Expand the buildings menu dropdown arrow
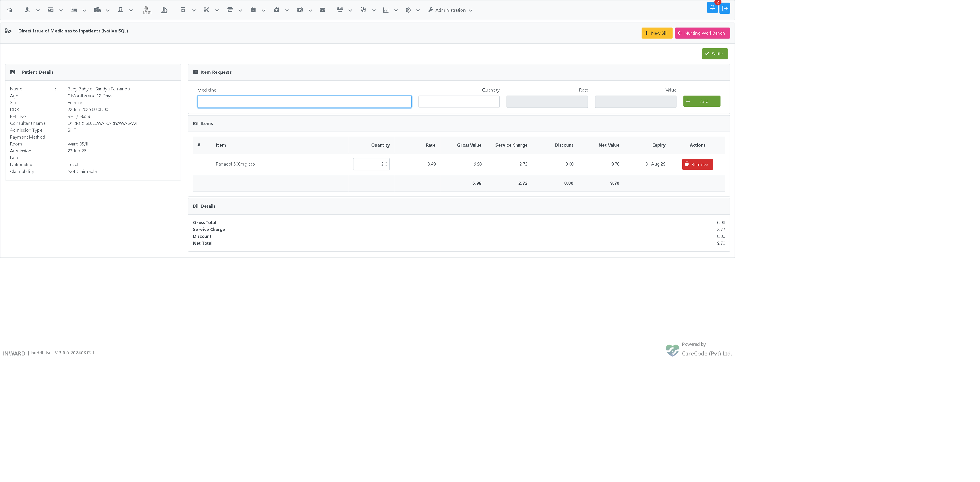 (x=108, y=11)
